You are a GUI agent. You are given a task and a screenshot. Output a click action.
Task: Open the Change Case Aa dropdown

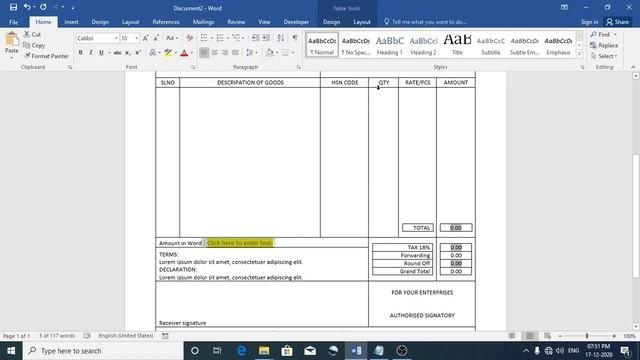(x=172, y=38)
